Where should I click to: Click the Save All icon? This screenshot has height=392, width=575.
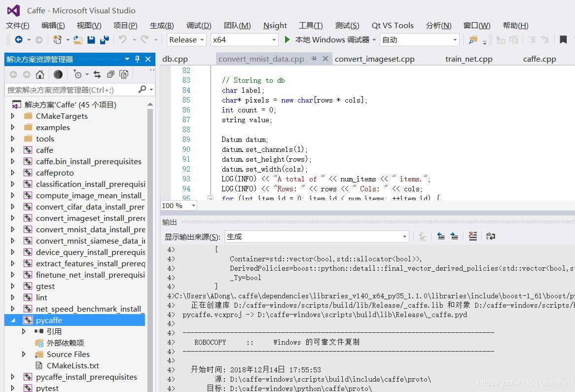click(105, 39)
